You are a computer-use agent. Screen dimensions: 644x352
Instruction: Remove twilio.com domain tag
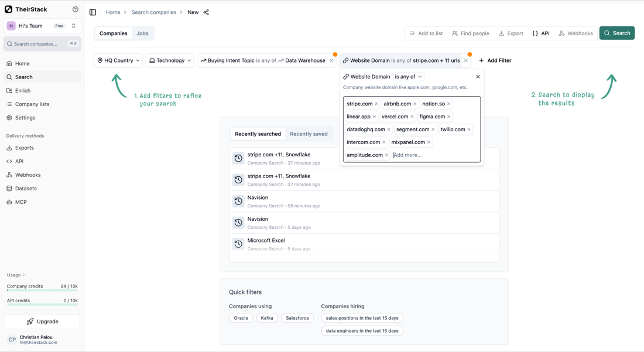tap(469, 129)
